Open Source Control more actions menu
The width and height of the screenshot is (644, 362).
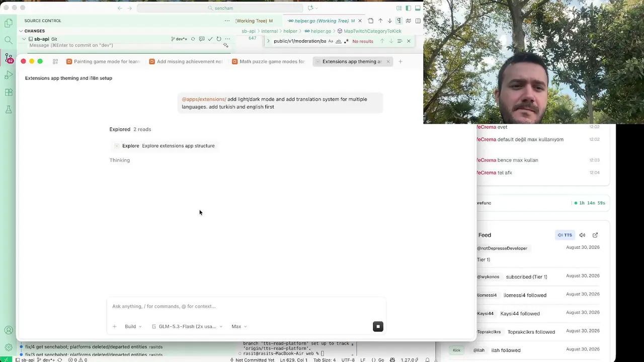pos(227,21)
